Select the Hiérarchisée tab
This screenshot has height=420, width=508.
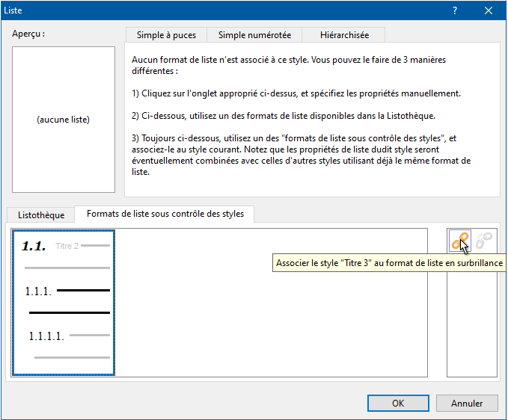click(343, 35)
